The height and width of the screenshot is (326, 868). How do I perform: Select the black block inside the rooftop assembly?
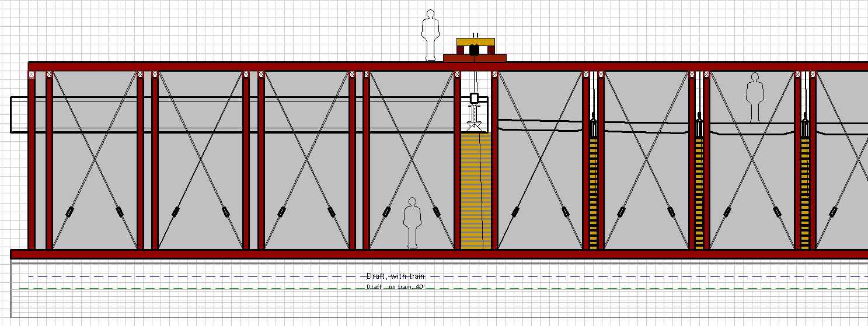[x=474, y=50]
